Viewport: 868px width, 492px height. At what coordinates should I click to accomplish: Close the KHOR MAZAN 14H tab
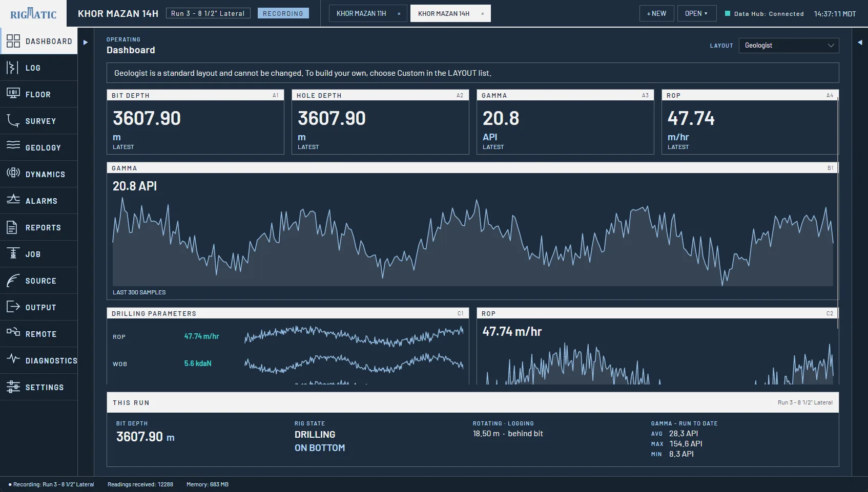pyautogui.click(x=482, y=14)
